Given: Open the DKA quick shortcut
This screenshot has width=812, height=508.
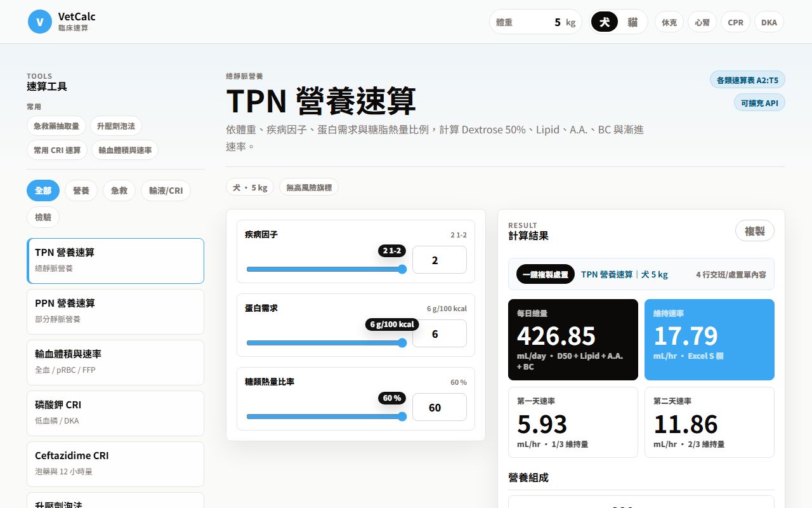Looking at the screenshot, I should point(769,22).
